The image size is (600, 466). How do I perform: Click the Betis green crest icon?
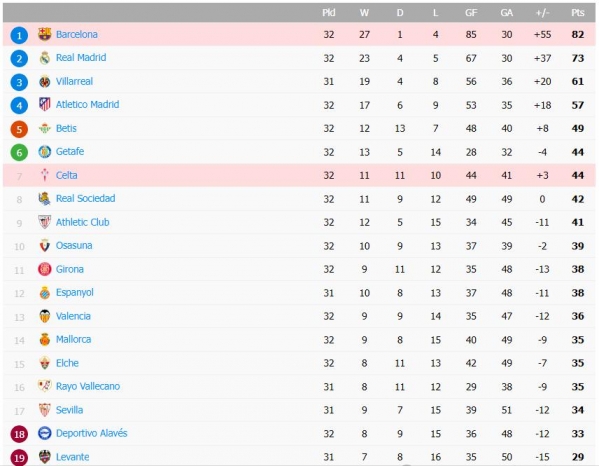(x=44, y=128)
